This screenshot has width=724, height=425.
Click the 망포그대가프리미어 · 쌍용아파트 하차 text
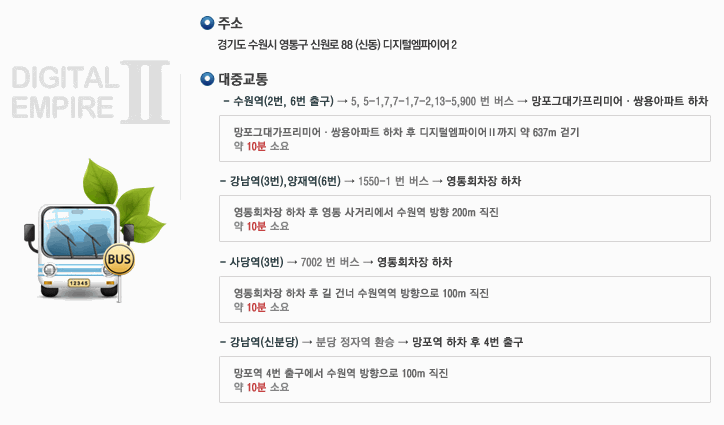click(x=620, y=101)
